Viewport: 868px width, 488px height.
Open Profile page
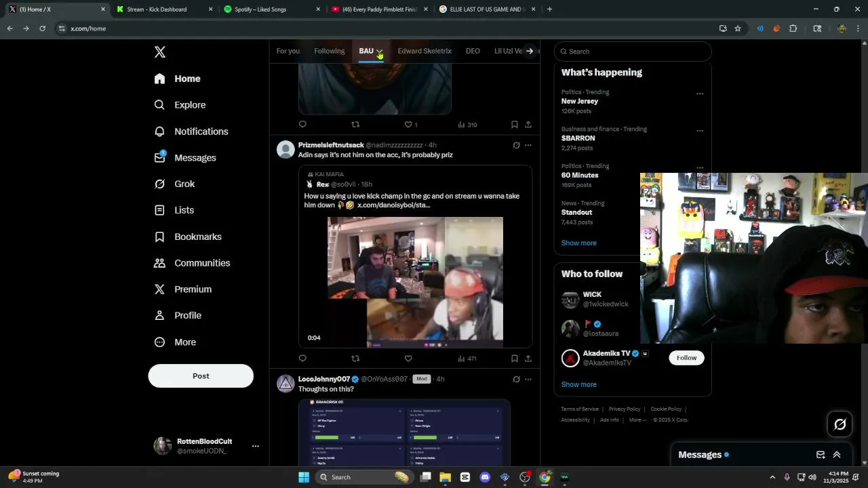(178, 315)
